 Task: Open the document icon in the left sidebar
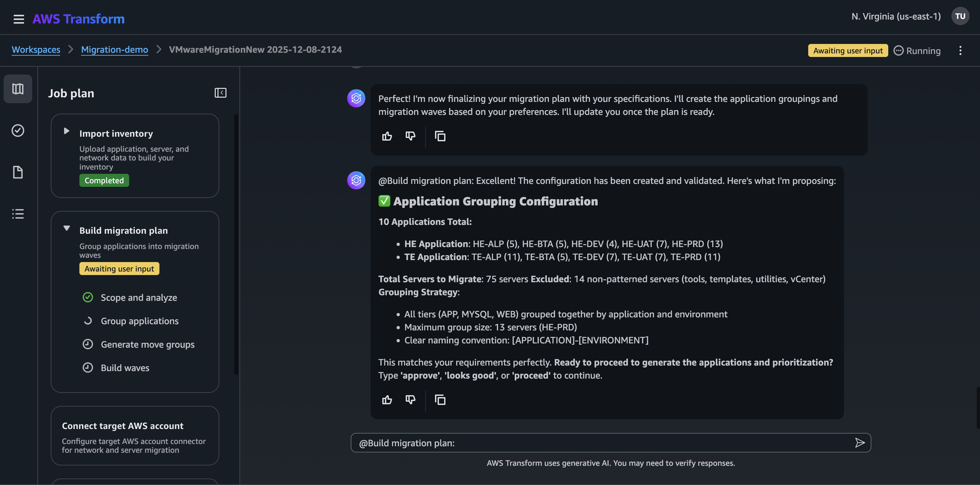click(18, 172)
